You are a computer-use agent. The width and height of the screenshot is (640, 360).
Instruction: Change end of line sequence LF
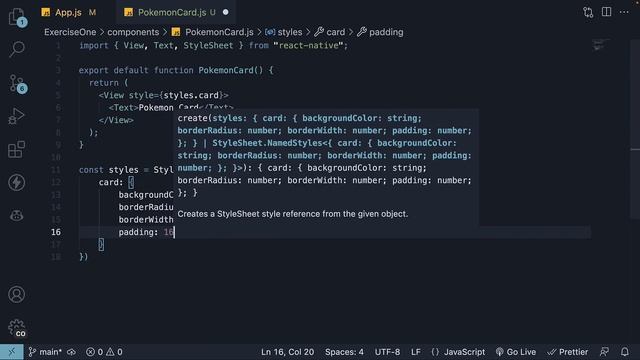pos(416,352)
